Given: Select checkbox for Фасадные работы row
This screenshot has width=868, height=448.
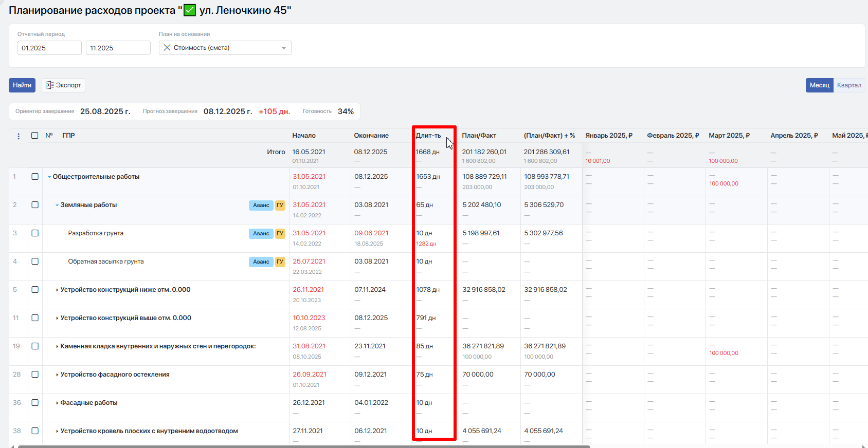Looking at the screenshot, I should [x=35, y=403].
